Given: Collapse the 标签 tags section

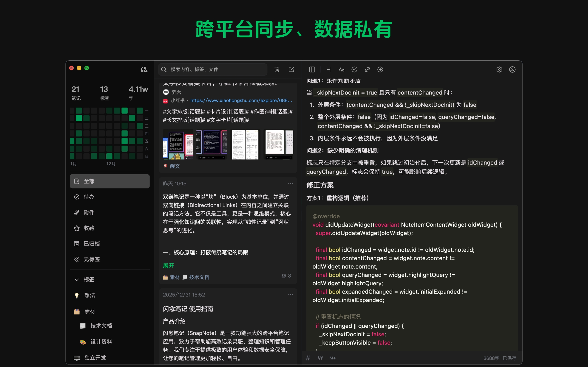Looking at the screenshot, I should 77,279.
